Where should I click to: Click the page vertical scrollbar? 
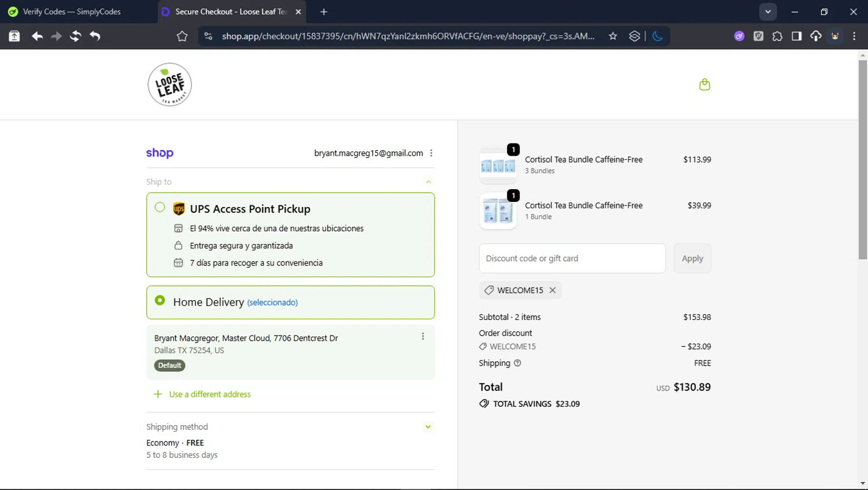click(863, 159)
